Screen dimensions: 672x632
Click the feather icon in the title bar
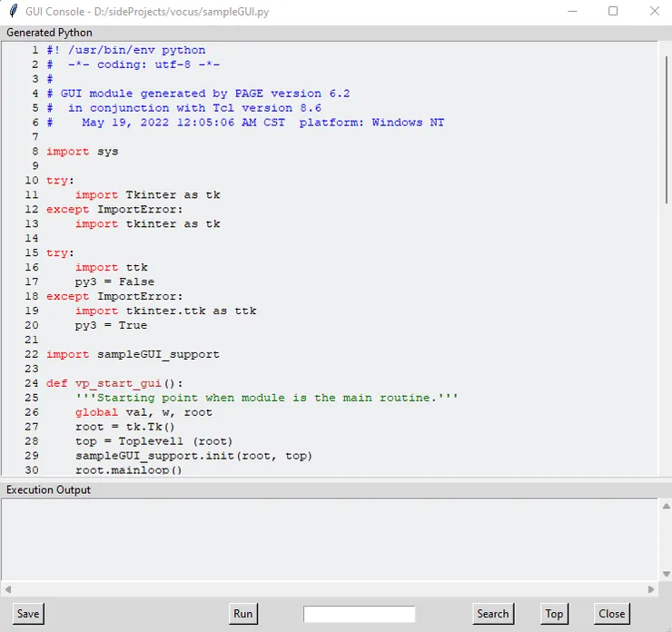tap(13, 12)
